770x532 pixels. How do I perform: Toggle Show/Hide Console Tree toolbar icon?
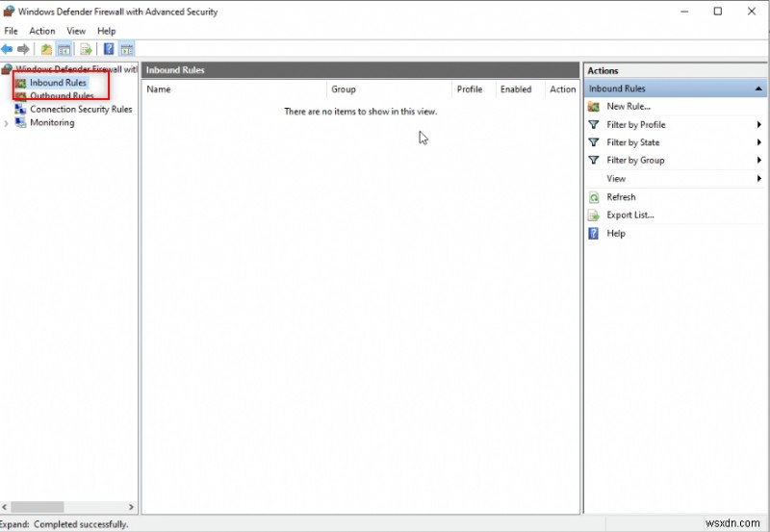pos(64,49)
